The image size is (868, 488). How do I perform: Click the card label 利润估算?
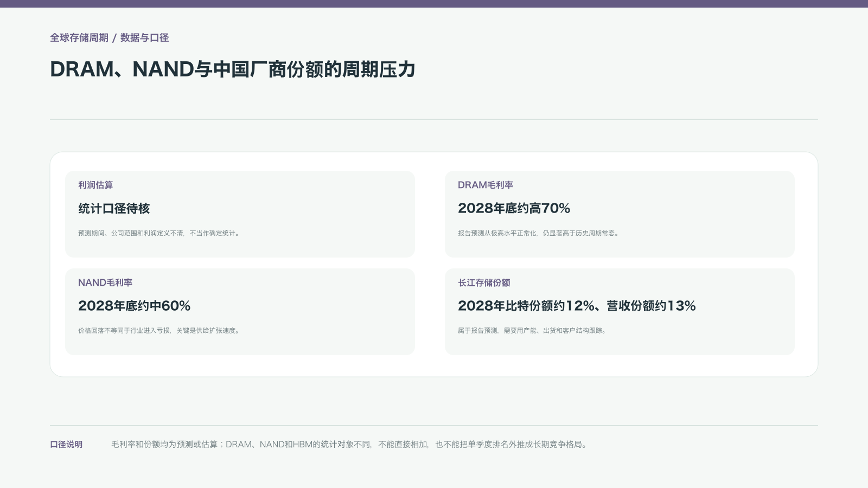[x=95, y=185]
